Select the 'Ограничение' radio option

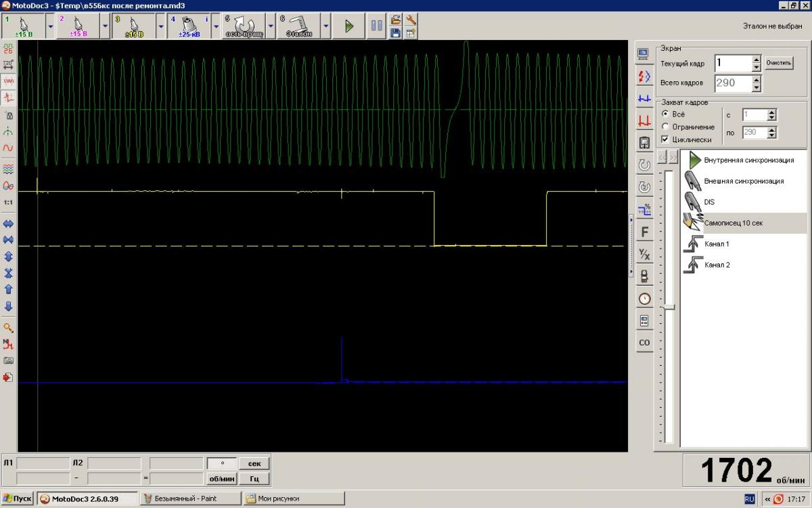point(665,127)
